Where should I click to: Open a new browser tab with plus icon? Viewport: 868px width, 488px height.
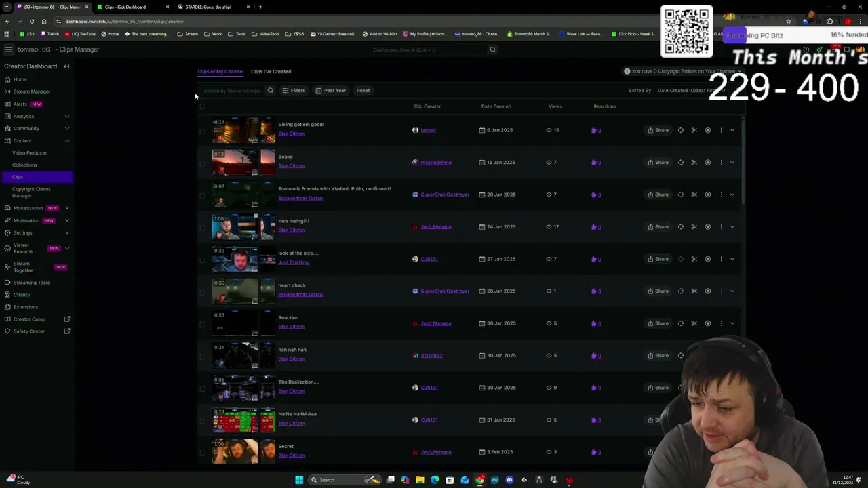coord(260,7)
